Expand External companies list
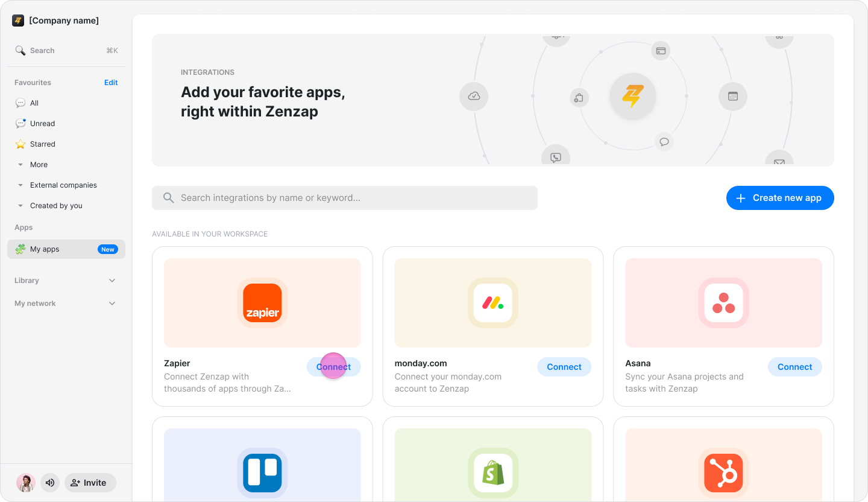The image size is (868, 502). coord(20,185)
